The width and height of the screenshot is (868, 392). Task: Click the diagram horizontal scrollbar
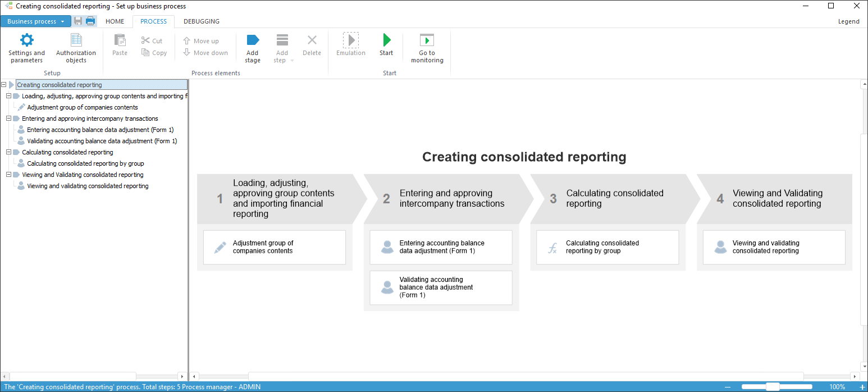pos(526,376)
